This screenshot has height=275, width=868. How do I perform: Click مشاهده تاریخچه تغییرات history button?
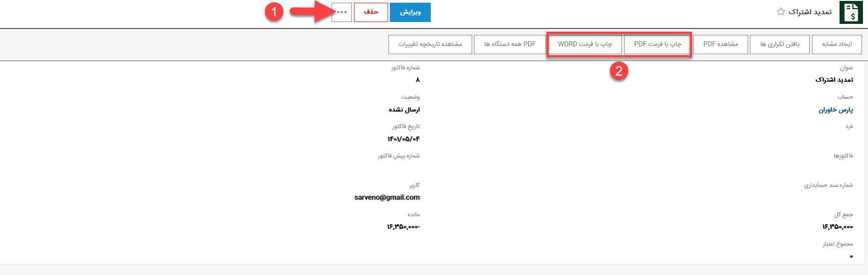click(x=430, y=44)
